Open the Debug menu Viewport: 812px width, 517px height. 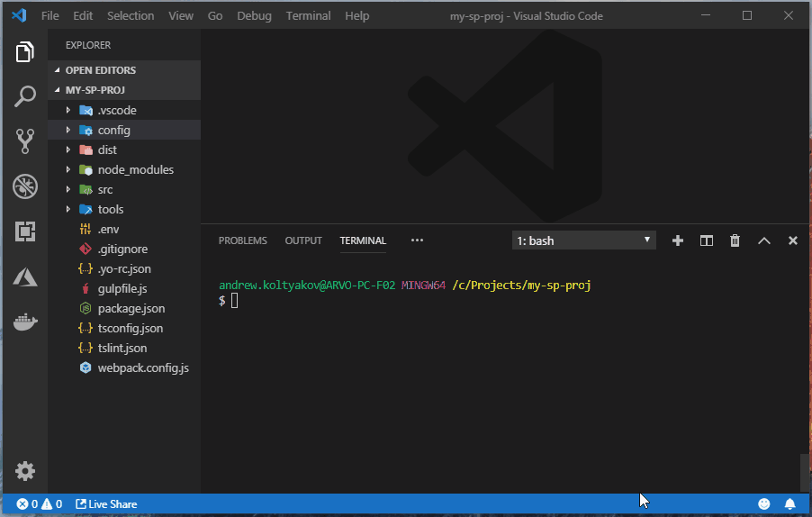point(254,15)
